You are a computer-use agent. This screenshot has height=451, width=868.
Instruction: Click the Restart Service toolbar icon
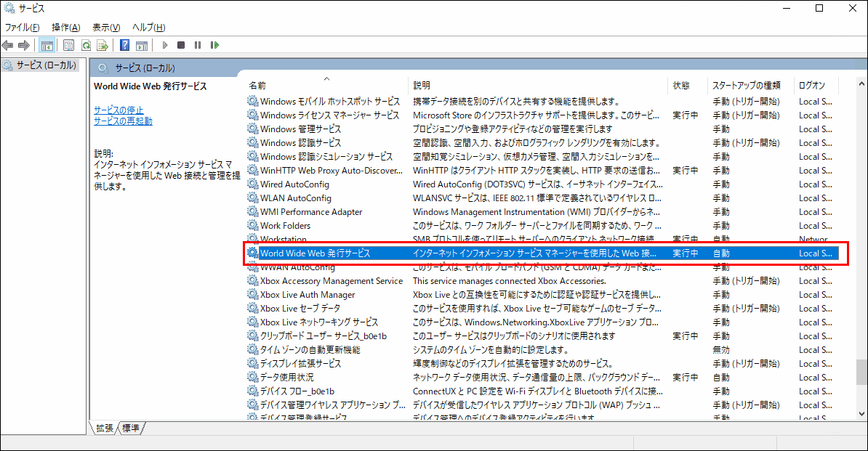pyautogui.click(x=214, y=45)
